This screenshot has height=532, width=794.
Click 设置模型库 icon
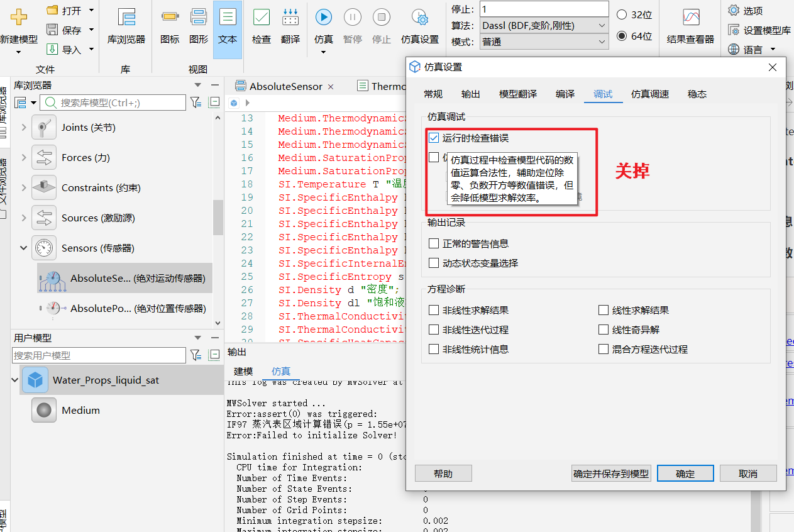coord(734,30)
